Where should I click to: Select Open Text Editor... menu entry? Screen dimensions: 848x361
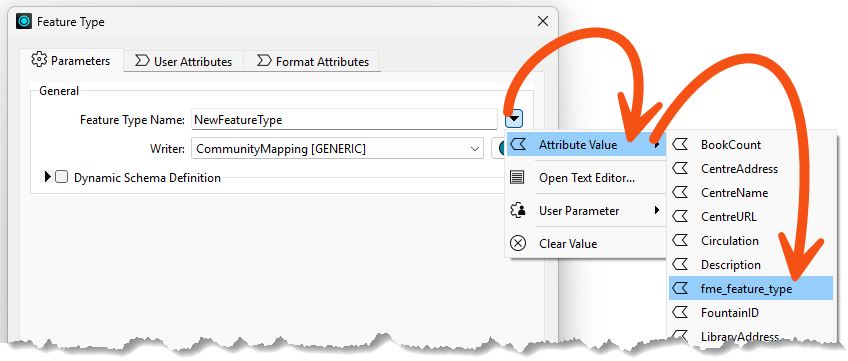click(586, 178)
